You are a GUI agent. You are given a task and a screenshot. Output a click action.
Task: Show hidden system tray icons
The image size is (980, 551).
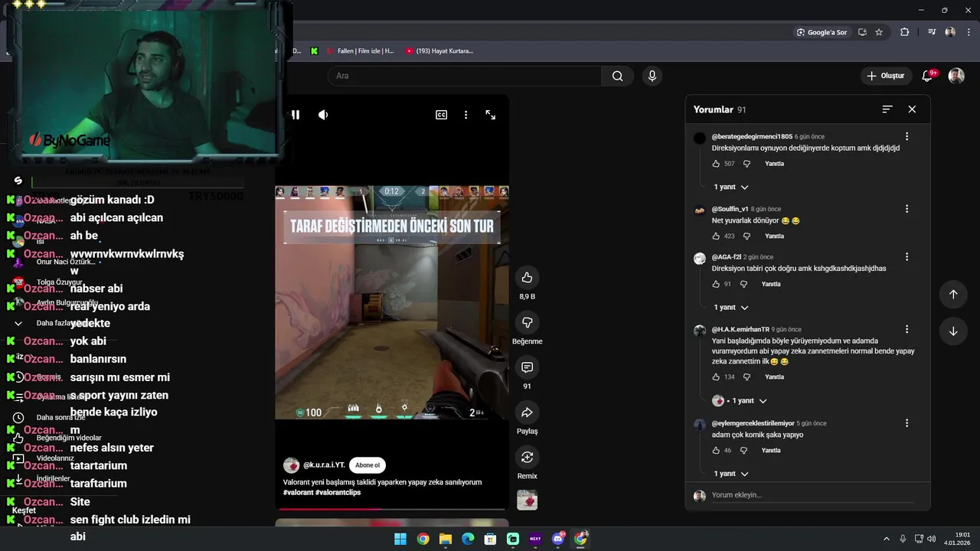tap(887, 539)
